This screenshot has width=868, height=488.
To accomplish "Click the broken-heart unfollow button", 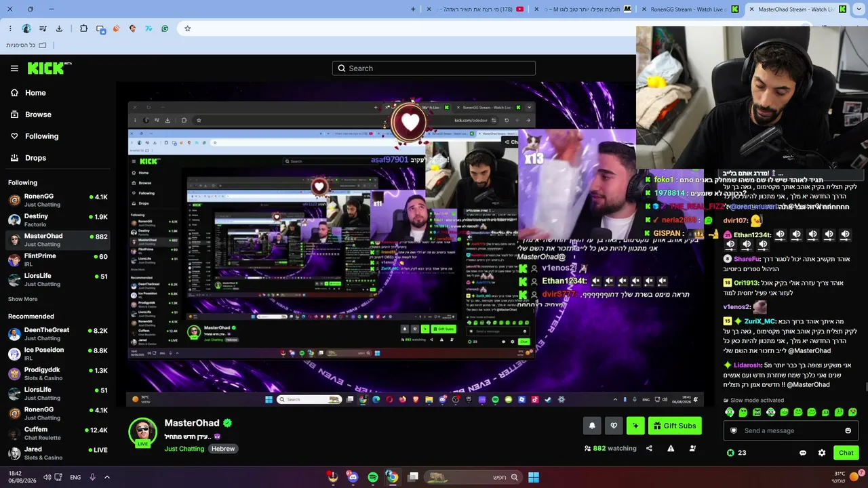I will [614, 426].
